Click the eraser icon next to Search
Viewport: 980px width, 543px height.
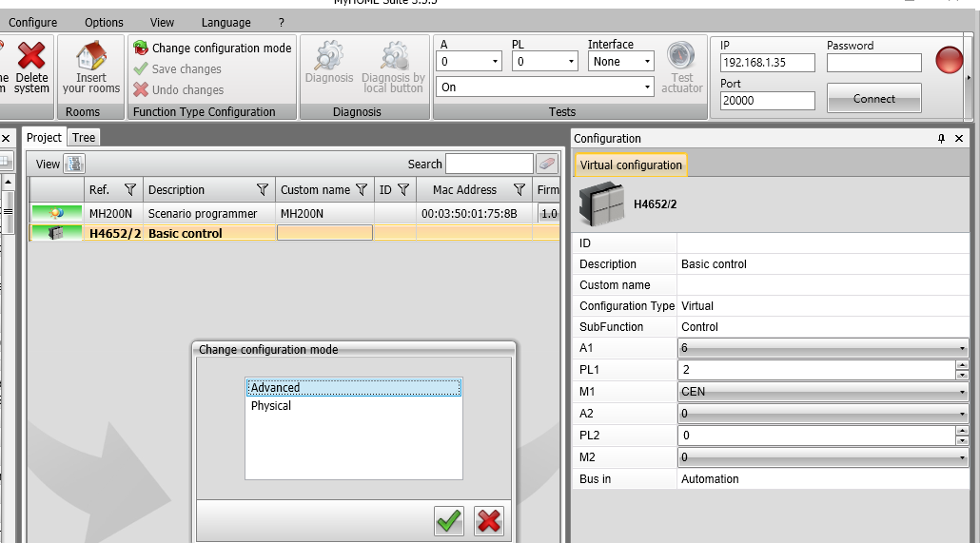point(547,165)
